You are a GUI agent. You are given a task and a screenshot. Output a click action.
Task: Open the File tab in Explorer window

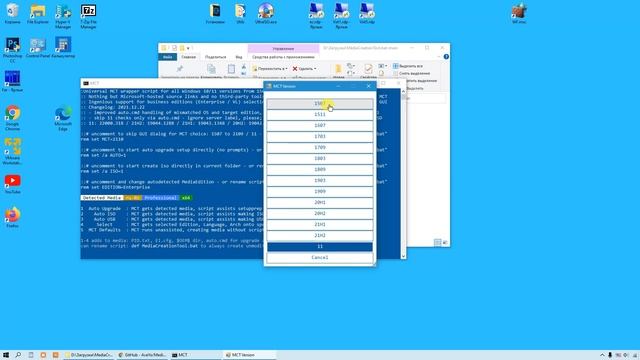tap(168, 57)
